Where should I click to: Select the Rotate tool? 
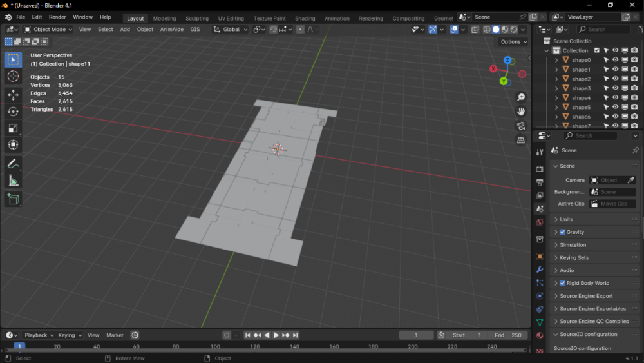(x=13, y=112)
